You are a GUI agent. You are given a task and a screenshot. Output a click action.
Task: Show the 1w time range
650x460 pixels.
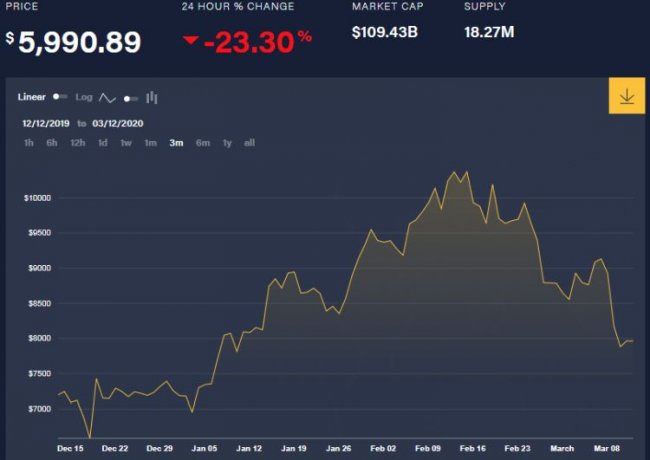pyautogui.click(x=126, y=143)
